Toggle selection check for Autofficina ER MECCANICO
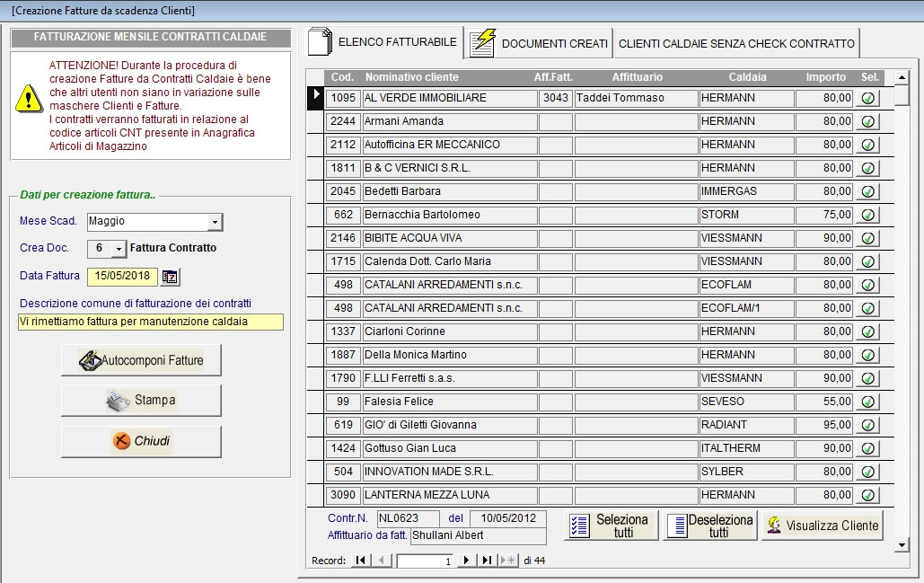924x583 pixels. tap(868, 145)
